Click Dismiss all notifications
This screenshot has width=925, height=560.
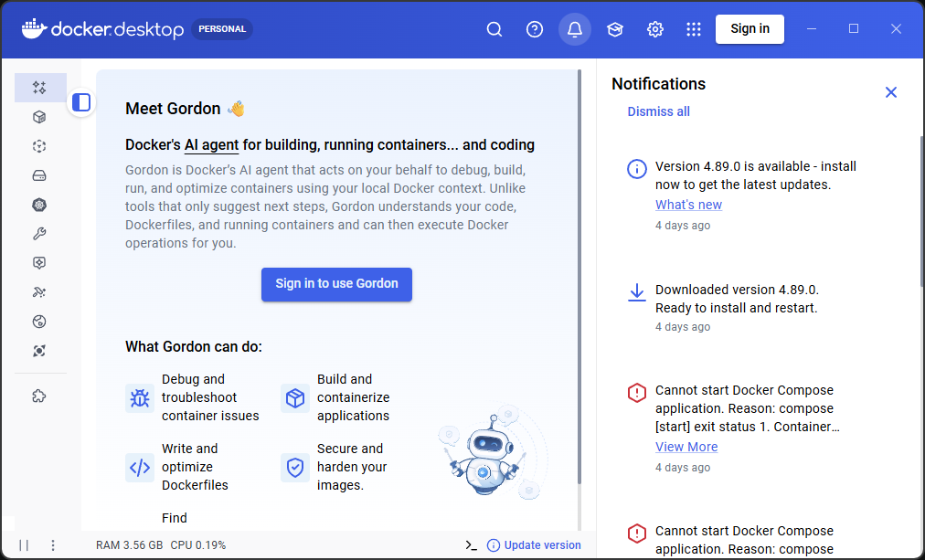(x=658, y=111)
